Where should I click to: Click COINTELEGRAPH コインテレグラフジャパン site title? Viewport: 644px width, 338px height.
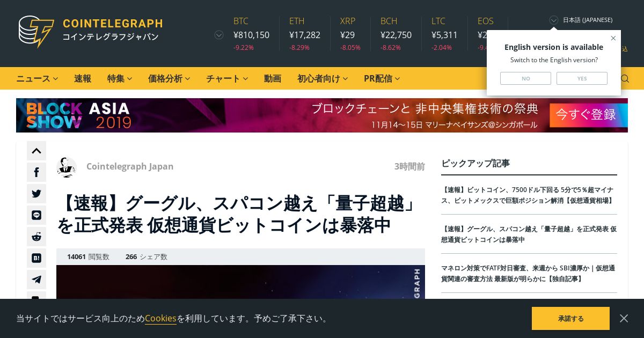[112, 30]
